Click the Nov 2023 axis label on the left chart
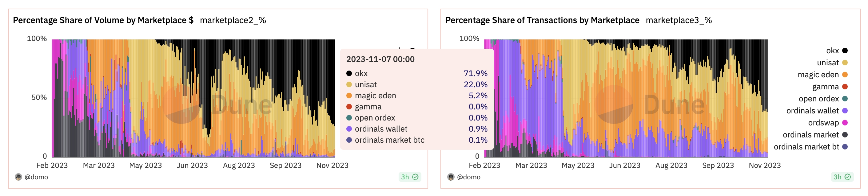868x196 pixels. pyautogui.click(x=332, y=165)
